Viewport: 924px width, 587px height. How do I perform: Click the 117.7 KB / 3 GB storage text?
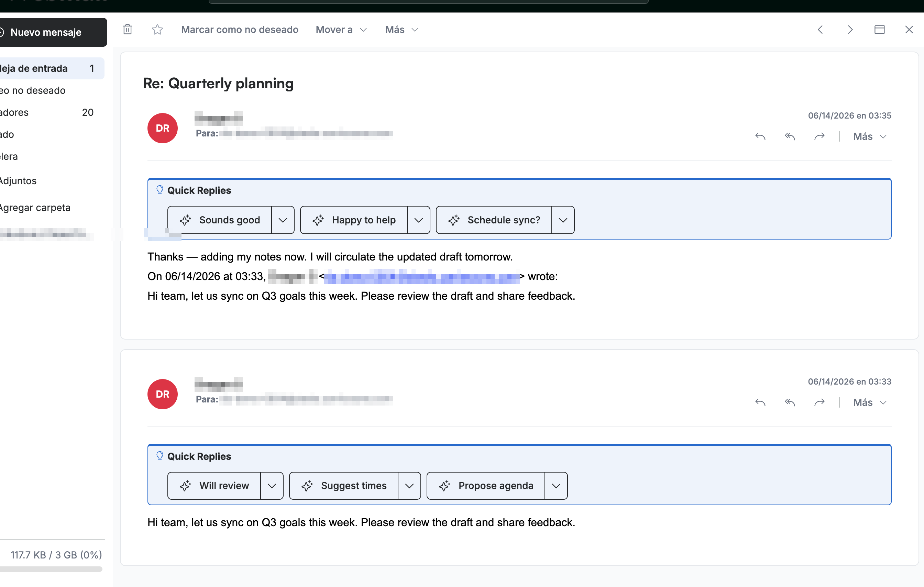pyautogui.click(x=56, y=555)
